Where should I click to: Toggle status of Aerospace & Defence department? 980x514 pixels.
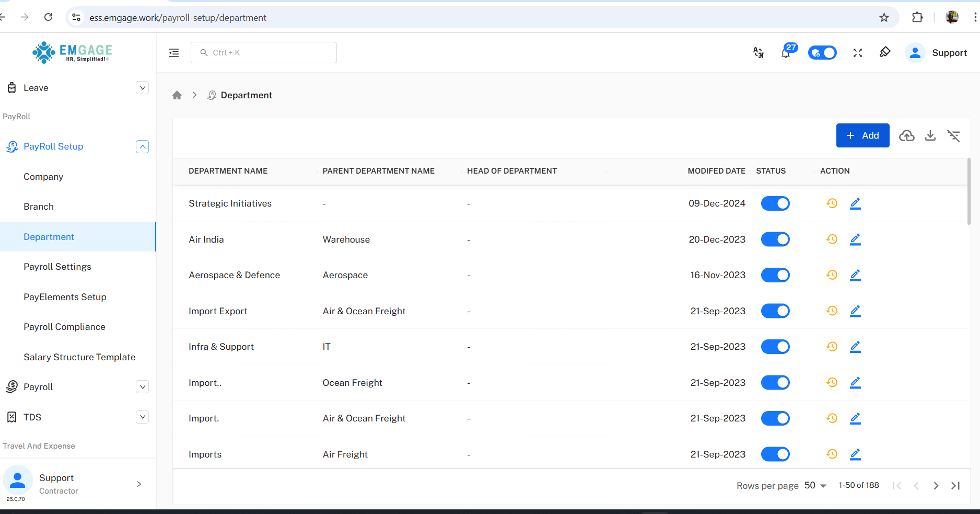click(775, 275)
